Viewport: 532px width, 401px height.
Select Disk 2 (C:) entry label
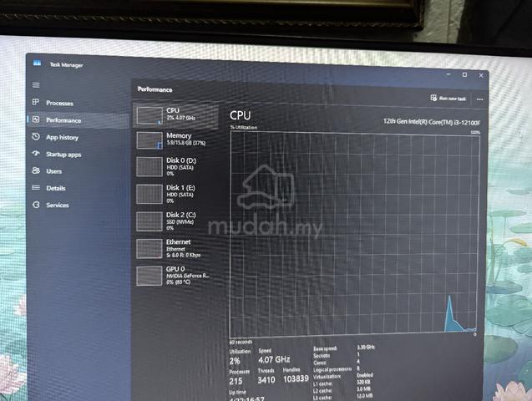pos(181,215)
